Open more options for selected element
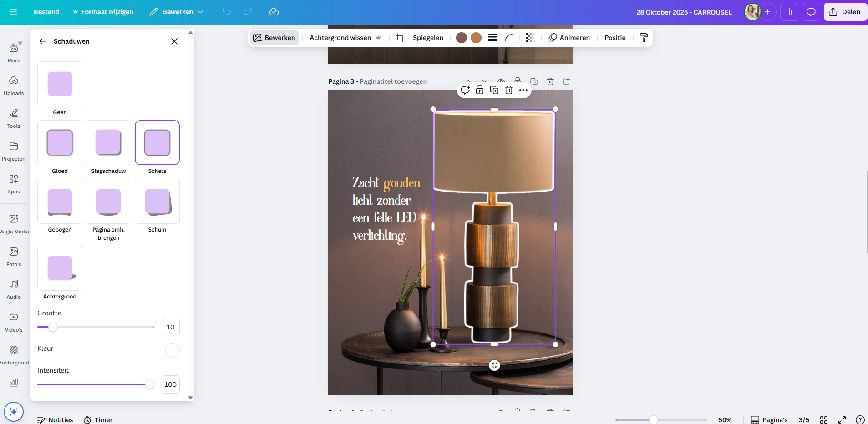 [523, 90]
